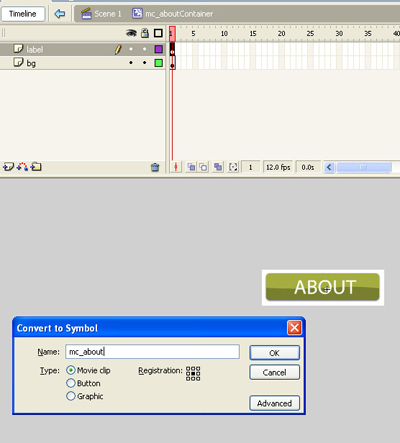
Task: Toggle visibility dot of bg layer
Action: 131,63
